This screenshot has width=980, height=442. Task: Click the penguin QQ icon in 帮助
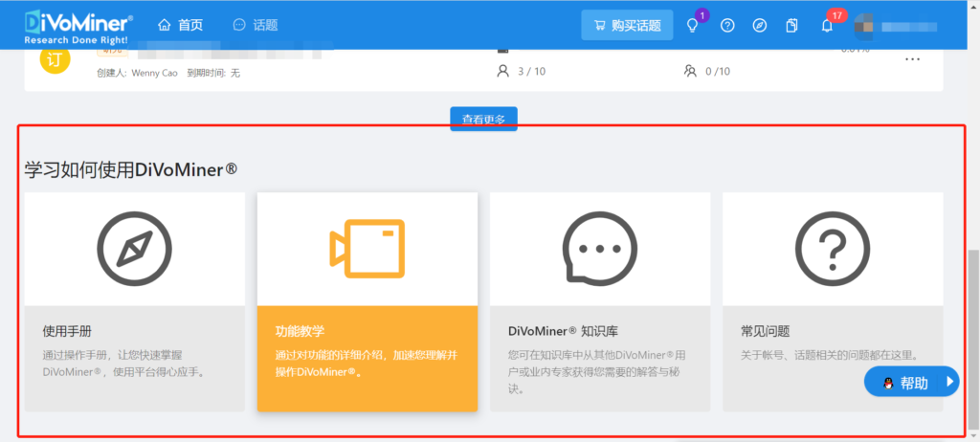pyautogui.click(x=888, y=384)
